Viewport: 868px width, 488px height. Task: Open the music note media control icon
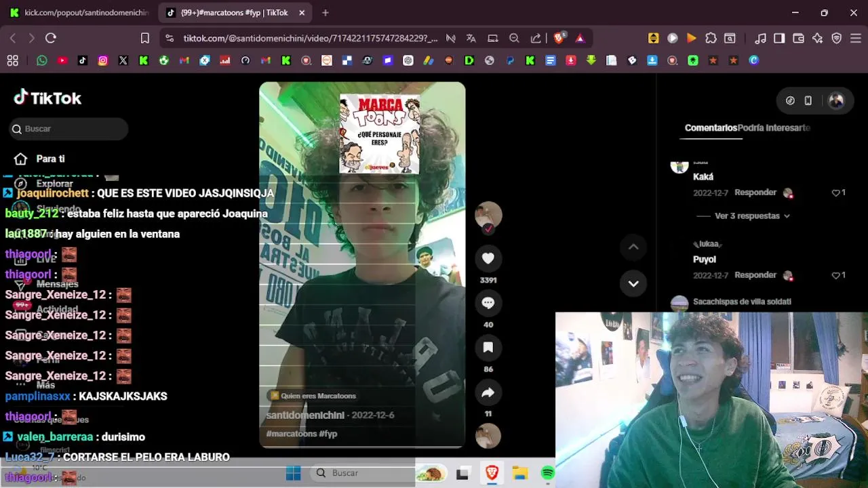point(760,38)
